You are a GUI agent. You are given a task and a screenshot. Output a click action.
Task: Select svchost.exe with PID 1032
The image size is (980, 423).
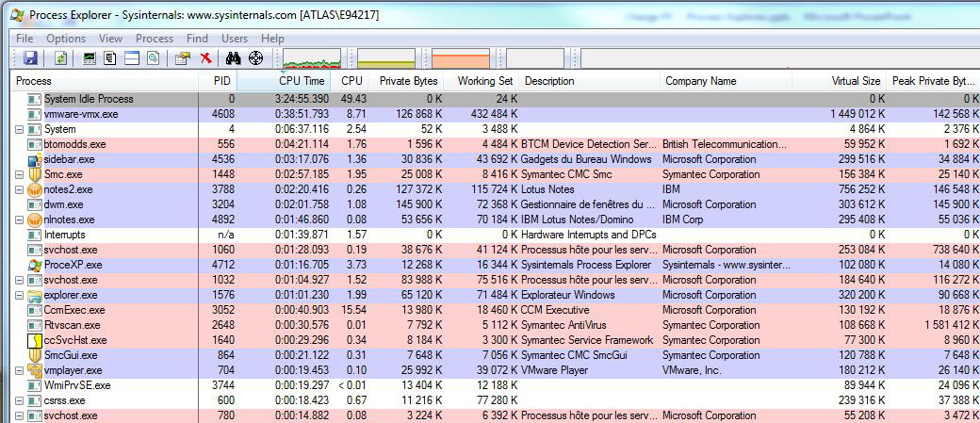pos(496,280)
